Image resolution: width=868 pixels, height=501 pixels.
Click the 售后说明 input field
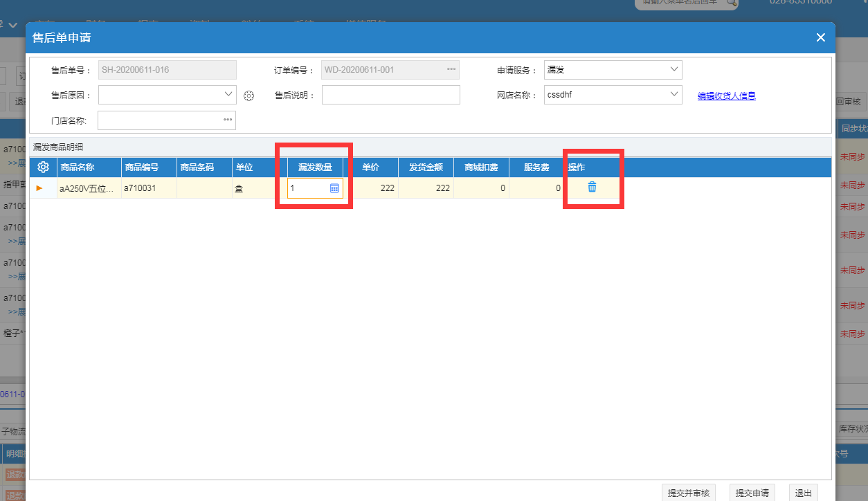(391, 95)
